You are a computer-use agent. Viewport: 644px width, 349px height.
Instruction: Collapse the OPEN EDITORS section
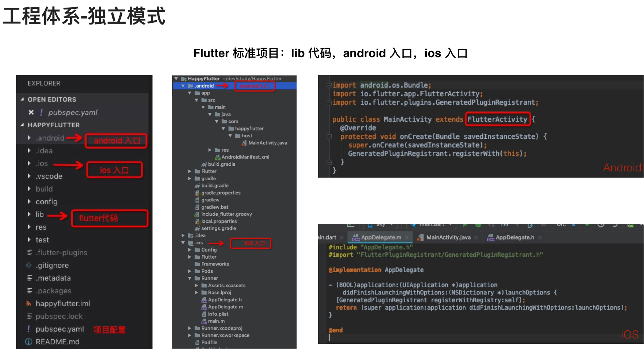point(22,100)
